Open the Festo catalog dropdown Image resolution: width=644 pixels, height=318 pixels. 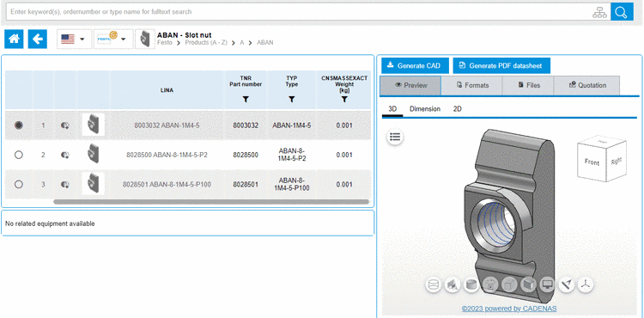(113, 39)
